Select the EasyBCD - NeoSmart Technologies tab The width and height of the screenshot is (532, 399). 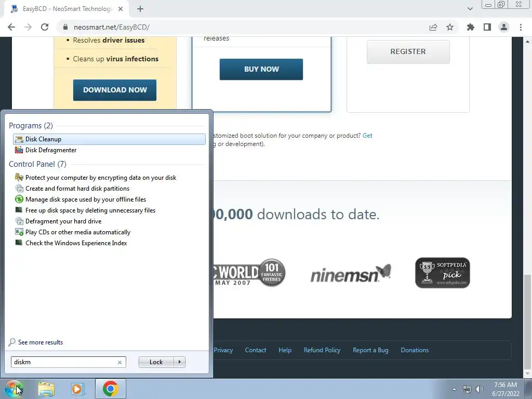[66, 9]
